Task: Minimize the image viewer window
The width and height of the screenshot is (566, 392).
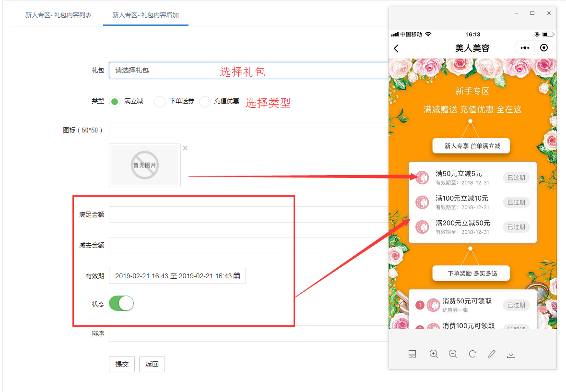Action: (x=517, y=13)
